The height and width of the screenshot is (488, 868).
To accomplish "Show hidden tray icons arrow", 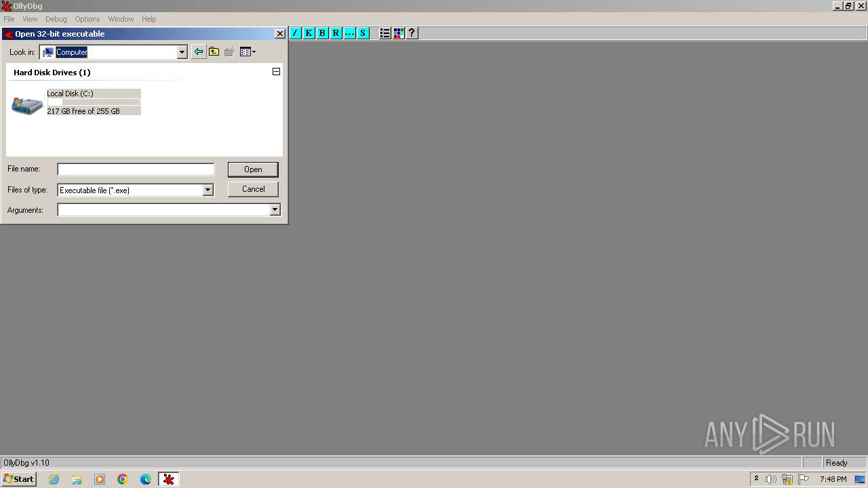I will pos(757,479).
